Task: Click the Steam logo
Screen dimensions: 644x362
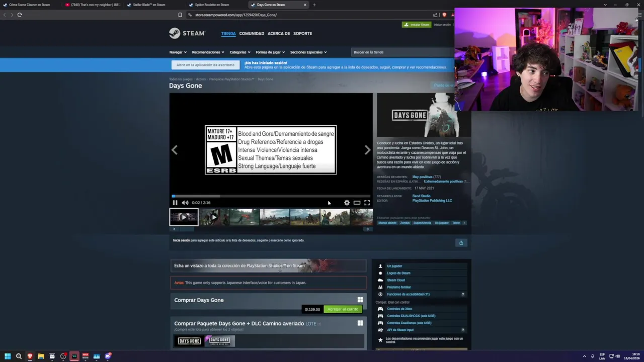Action: (187, 33)
